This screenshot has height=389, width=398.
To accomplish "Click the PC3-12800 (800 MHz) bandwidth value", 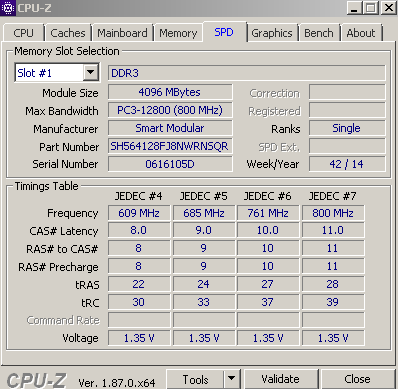I will click(x=170, y=110).
